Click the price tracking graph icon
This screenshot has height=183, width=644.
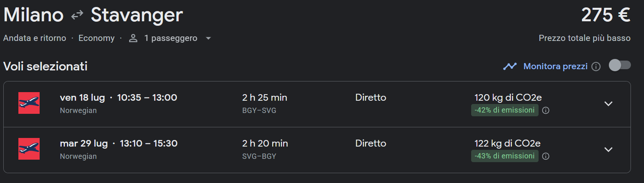click(510, 66)
